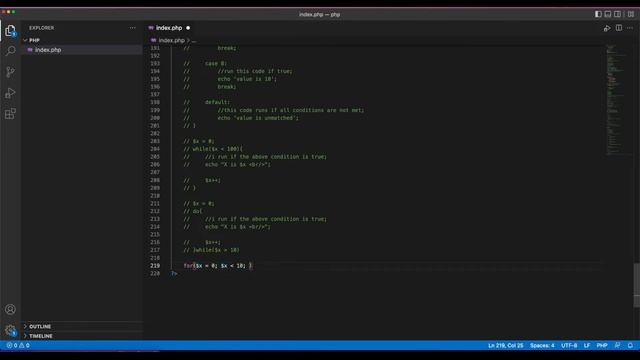Open the Search view in activity bar
The width and height of the screenshot is (640, 360).
click(x=10, y=51)
